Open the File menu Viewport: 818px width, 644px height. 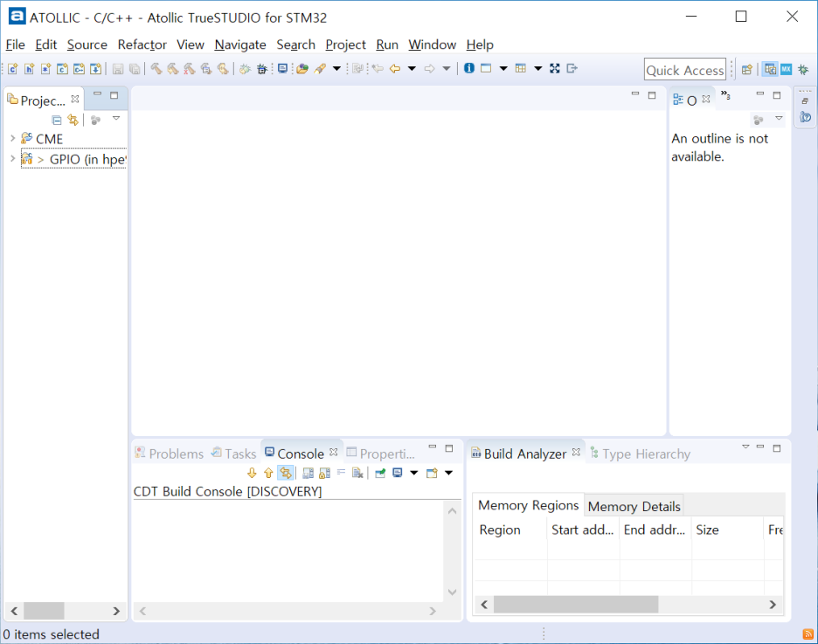[15, 45]
